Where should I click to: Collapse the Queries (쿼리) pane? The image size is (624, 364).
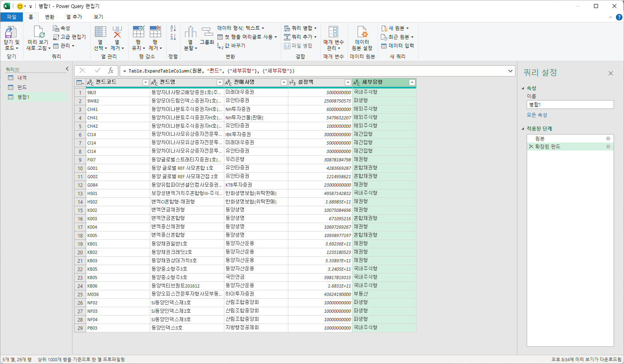point(67,69)
